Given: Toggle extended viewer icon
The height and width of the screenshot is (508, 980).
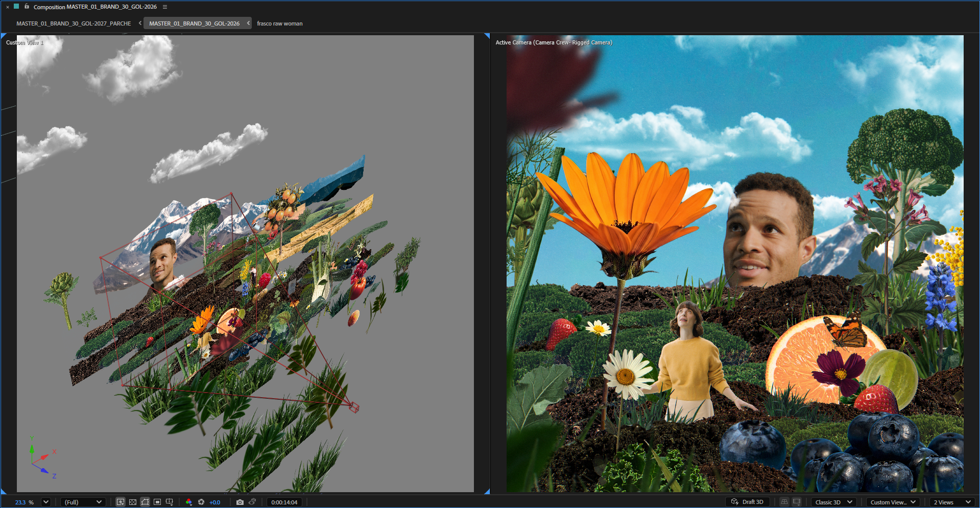Looking at the screenshot, I should [797, 502].
